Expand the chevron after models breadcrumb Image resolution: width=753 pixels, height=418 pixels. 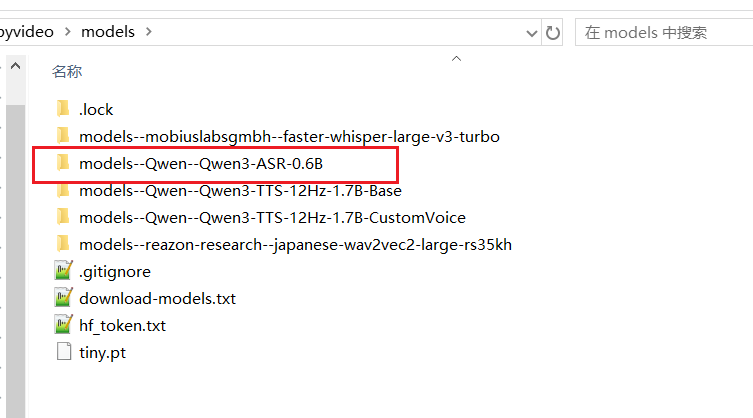[150, 32]
